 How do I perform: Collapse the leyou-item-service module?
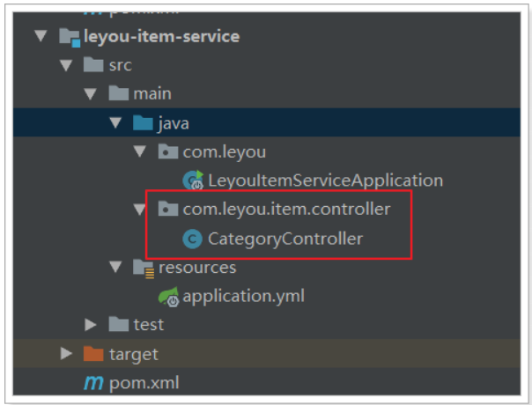coord(41,36)
